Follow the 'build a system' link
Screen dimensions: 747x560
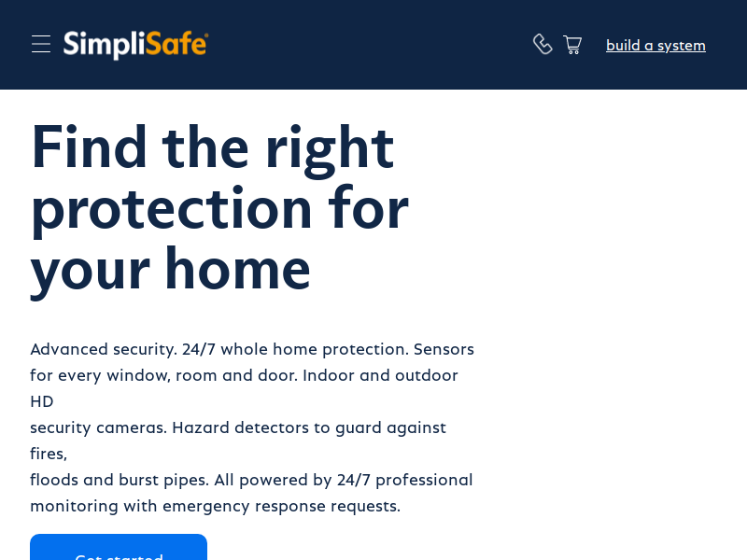[655, 46]
